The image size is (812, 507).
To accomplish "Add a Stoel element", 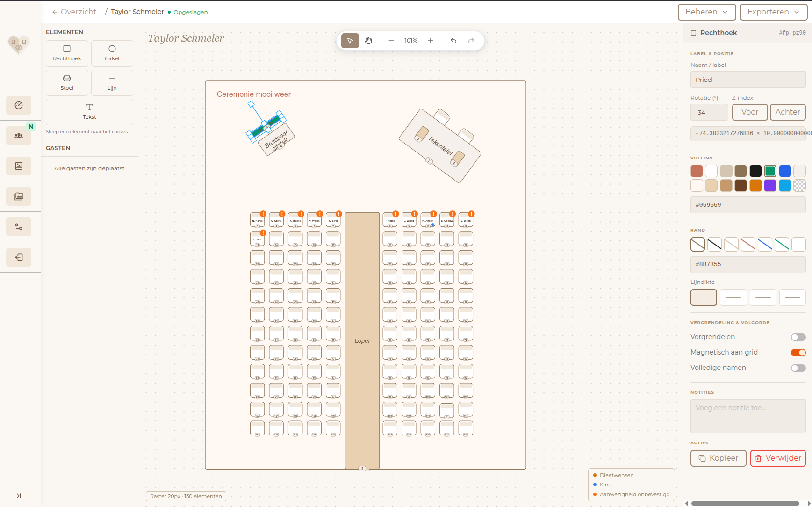I will pos(67,83).
